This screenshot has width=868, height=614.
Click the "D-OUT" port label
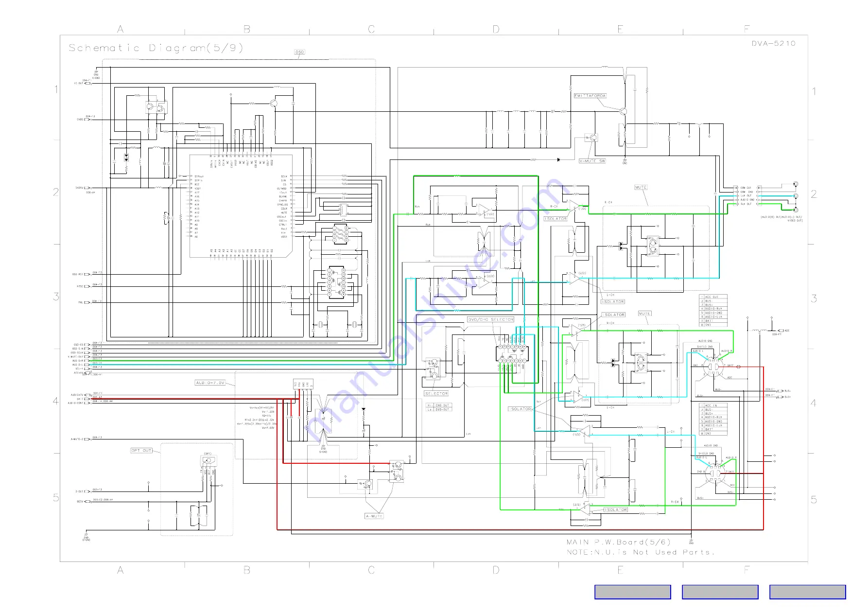tap(79, 491)
